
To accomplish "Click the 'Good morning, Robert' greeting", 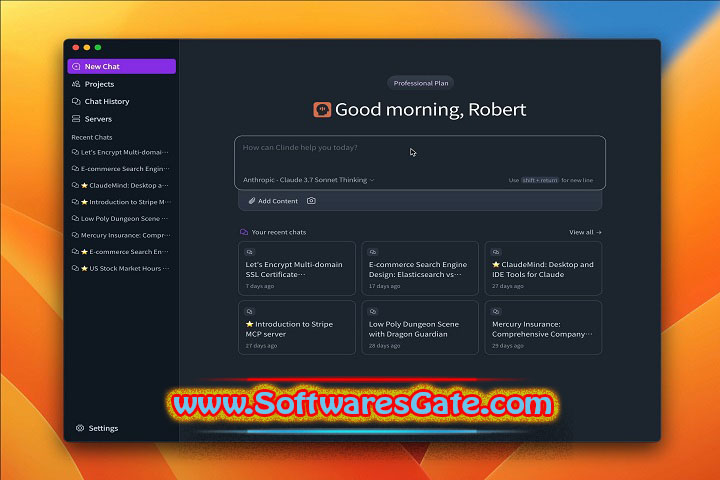I will coord(431,110).
